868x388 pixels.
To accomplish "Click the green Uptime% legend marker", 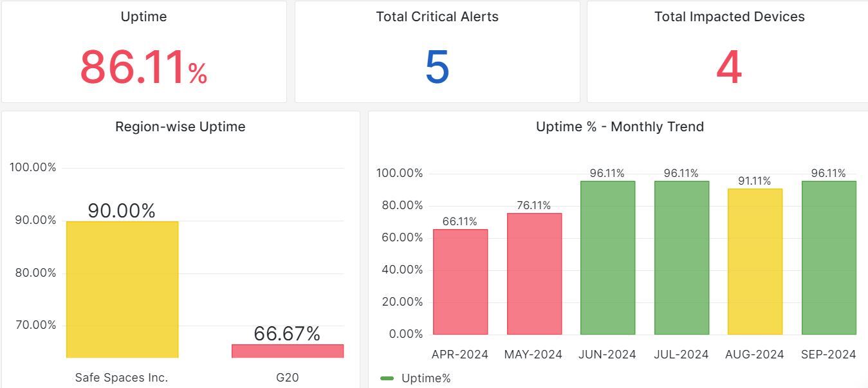I will click(x=387, y=378).
